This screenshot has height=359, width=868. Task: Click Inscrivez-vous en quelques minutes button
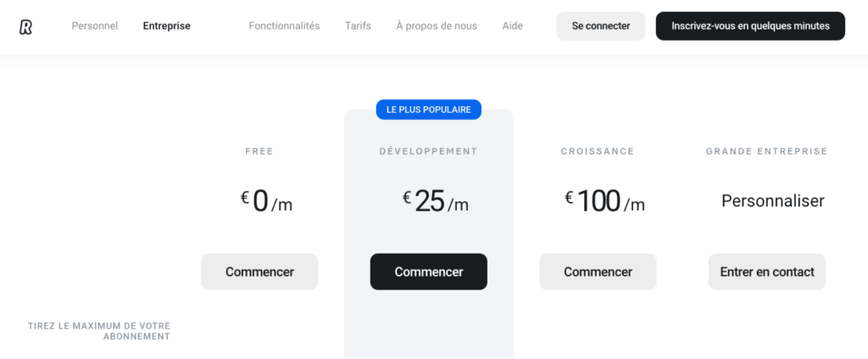pos(749,26)
